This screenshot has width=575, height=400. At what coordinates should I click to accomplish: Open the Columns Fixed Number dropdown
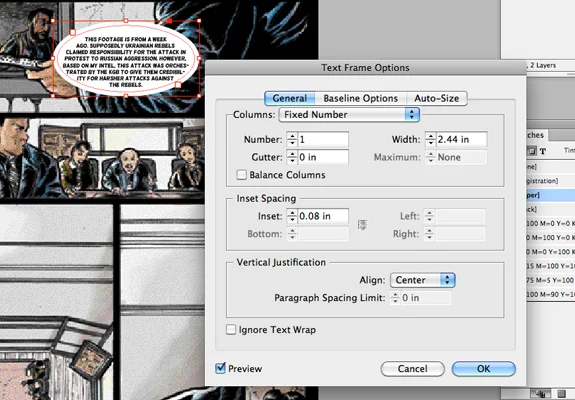[349, 114]
